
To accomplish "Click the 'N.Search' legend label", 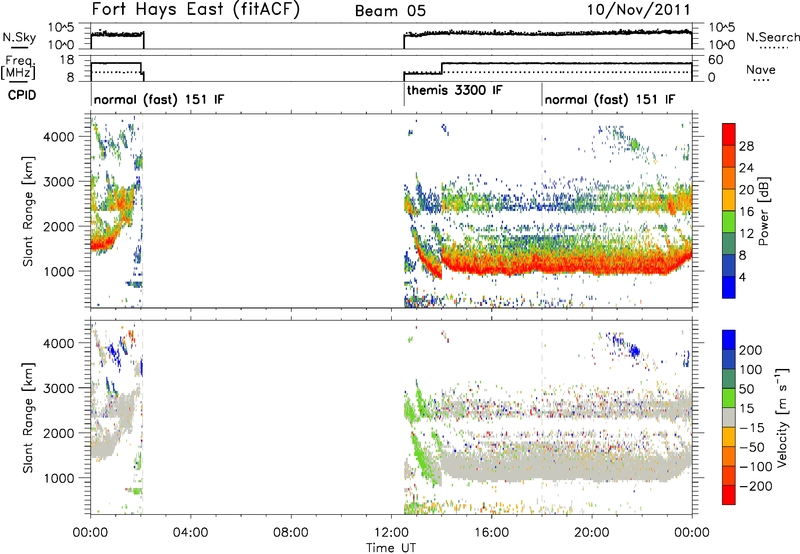I will tap(772, 37).
